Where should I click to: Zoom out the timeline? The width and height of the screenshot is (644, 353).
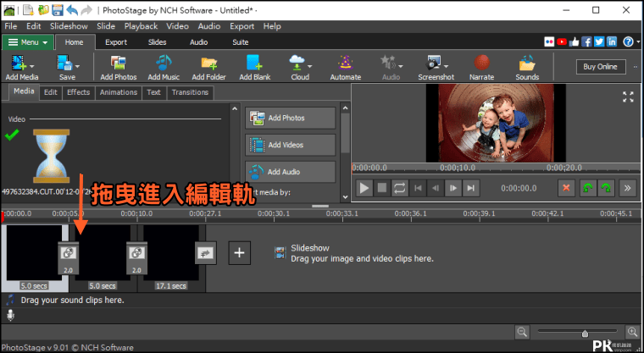(522, 332)
